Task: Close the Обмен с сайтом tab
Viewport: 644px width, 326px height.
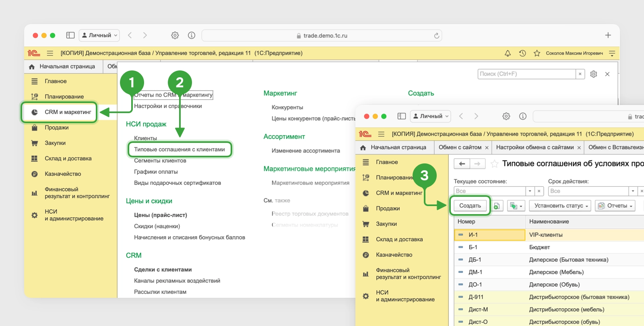Action: point(487,148)
